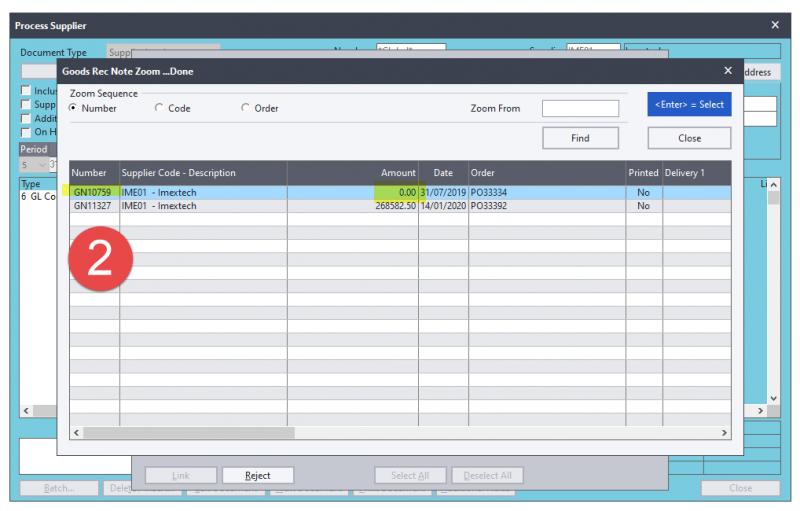Toggle the On Hold checkbox in background form
The width and height of the screenshot is (800, 511).
(26, 131)
